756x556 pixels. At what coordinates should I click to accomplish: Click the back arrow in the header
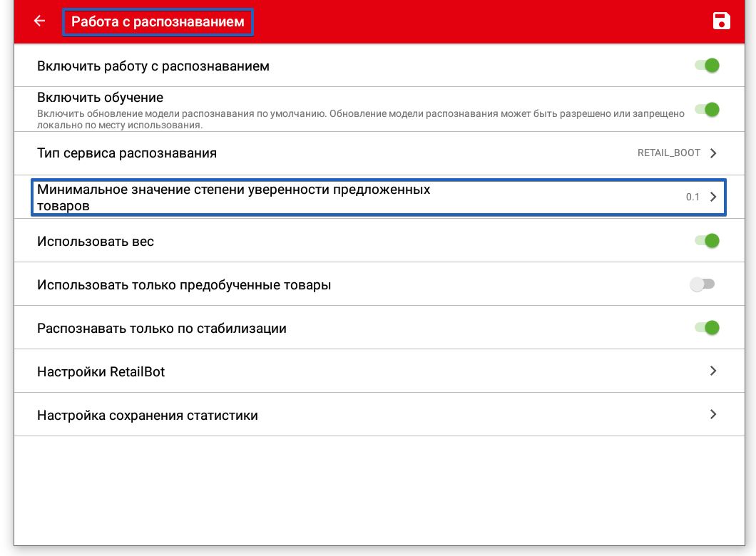click(x=39, y=21)
